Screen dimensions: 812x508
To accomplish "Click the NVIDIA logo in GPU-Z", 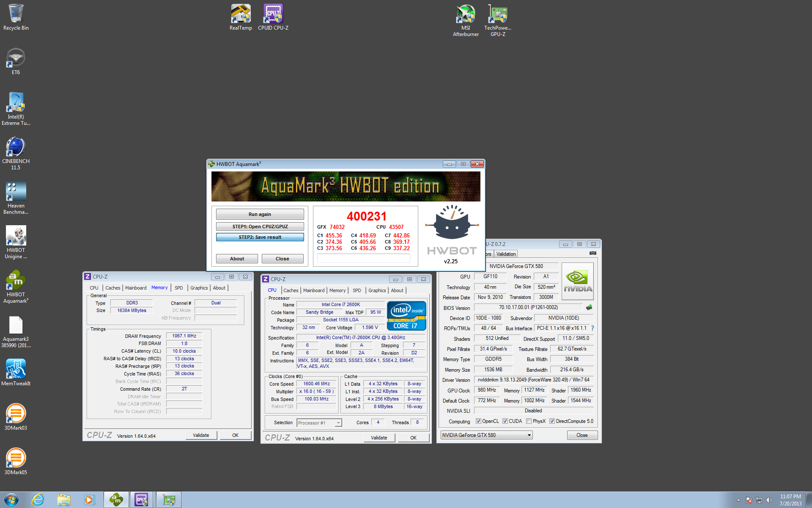I will point(577,282).
